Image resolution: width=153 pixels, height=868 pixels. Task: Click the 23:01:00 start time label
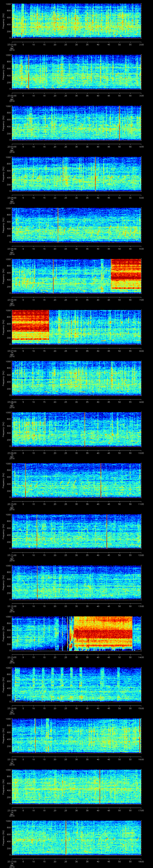pyautogui.click(x=12, y=44)
